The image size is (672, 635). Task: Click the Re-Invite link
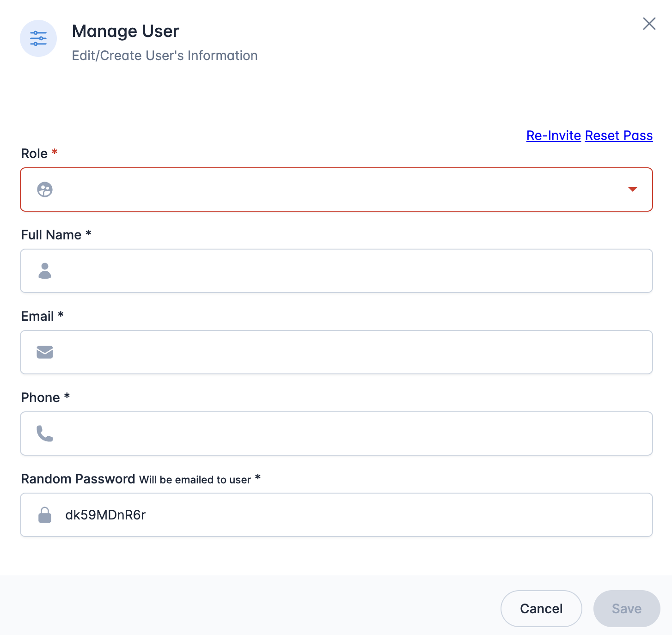point(553,135)
